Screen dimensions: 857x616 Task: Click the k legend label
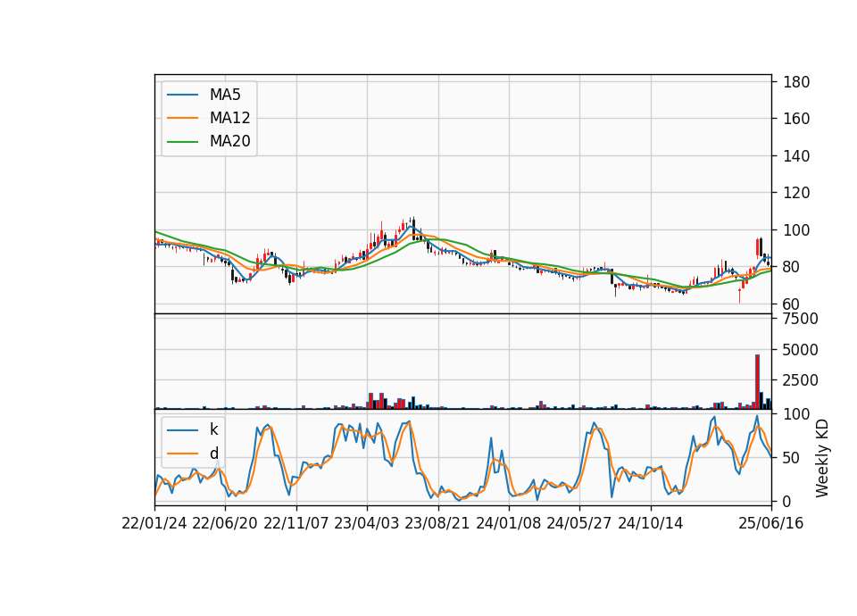point(213,429)
